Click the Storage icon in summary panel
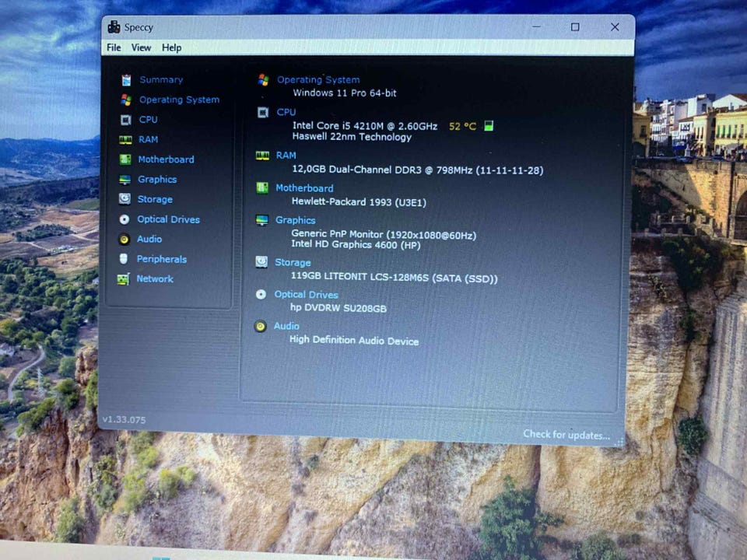This screenshot has height=560, width=747. [261, 262]
